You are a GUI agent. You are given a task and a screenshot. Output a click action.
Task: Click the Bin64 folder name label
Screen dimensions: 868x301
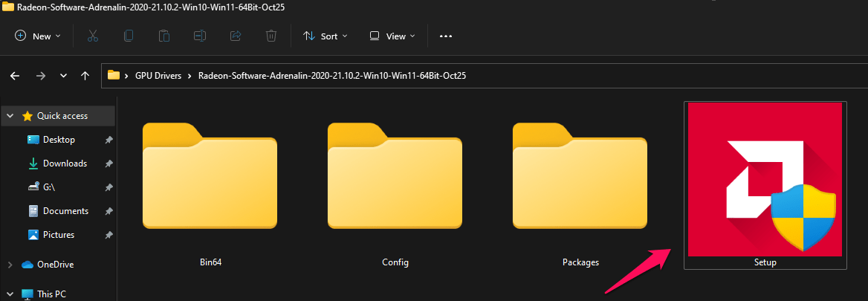(x=210, y=262)
